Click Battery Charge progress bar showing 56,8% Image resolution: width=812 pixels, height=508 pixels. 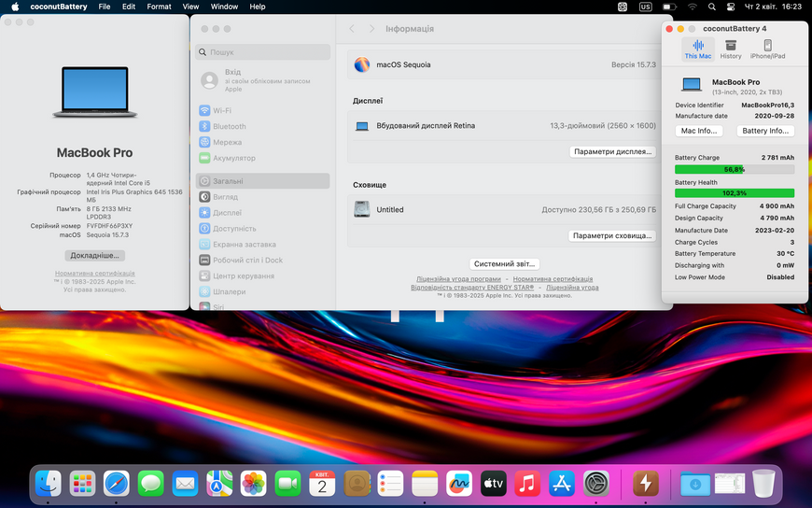click(735, 170)
